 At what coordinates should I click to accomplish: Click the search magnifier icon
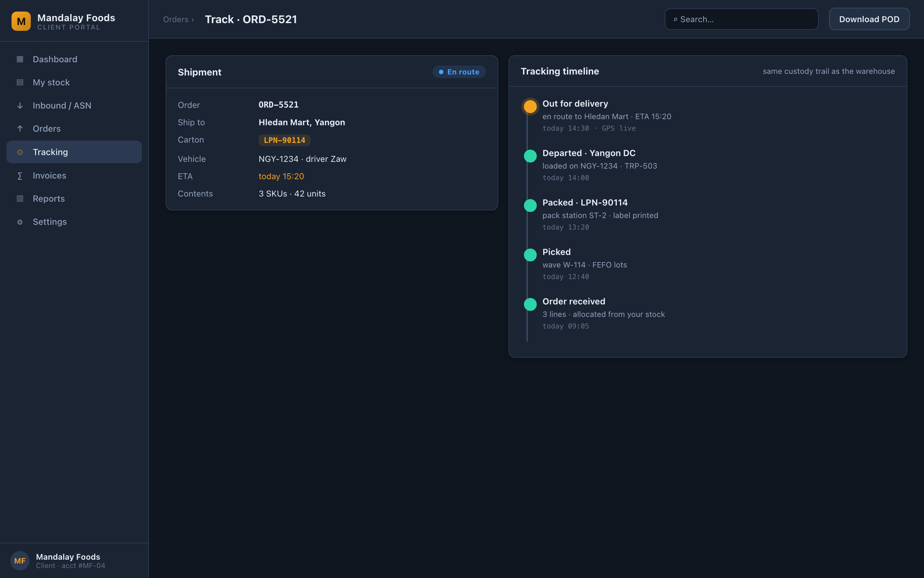click(675, 19)
